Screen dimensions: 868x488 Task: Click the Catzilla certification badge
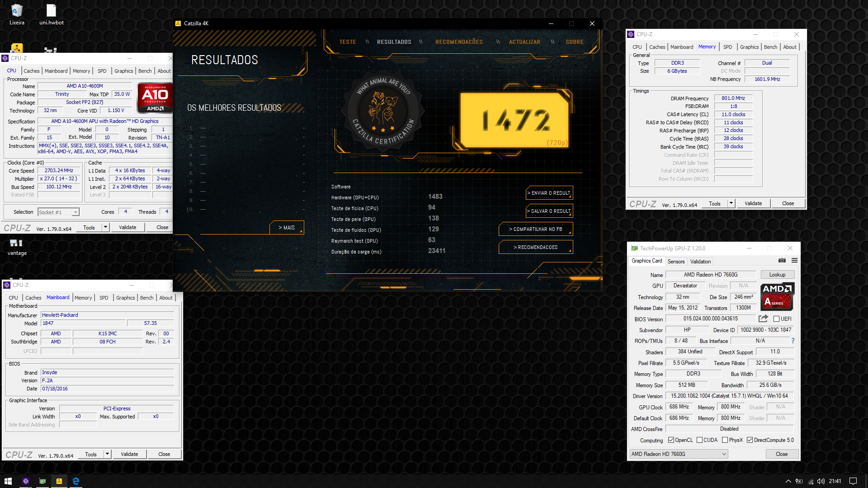[x=383, y=112]
